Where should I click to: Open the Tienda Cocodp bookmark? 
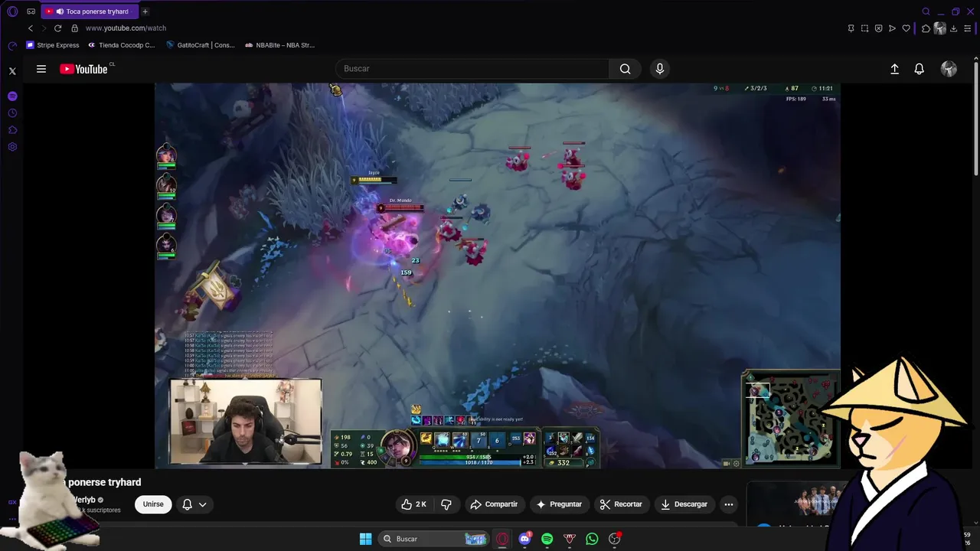click(x=121, y=45)
